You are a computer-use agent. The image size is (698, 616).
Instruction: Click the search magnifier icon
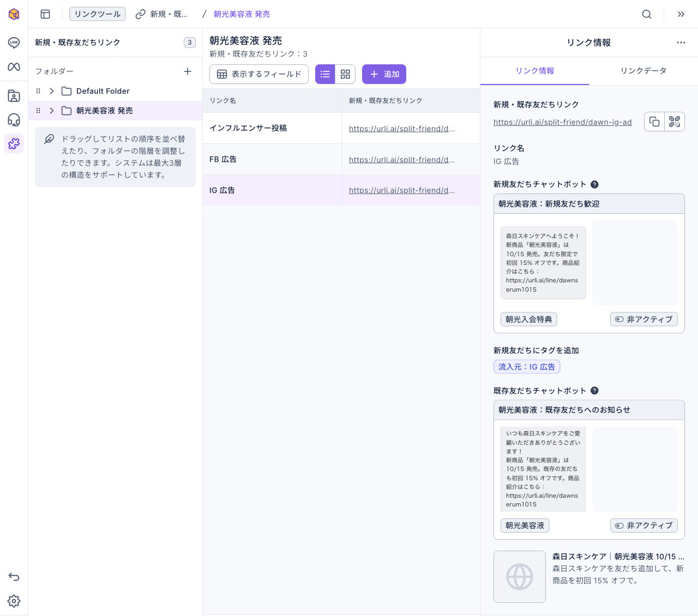pyautogui.click(x=647, y=14)
